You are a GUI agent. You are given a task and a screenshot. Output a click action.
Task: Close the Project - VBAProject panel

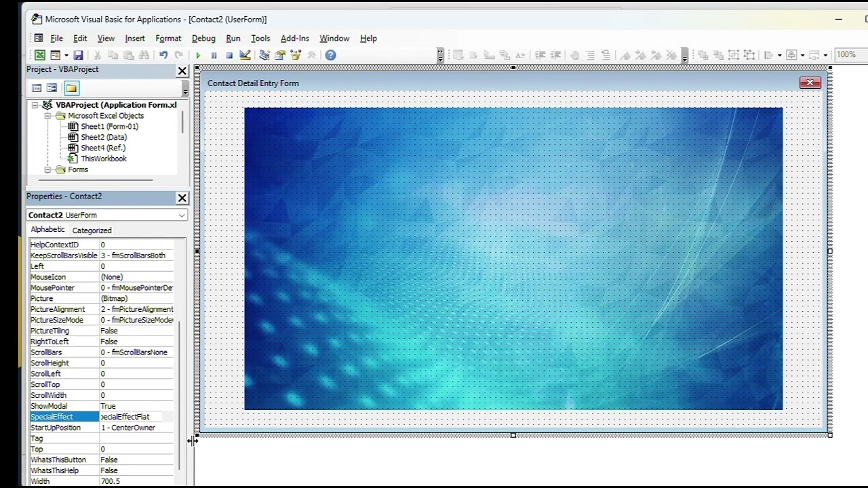pyautogui.click(x=182, y=70)
